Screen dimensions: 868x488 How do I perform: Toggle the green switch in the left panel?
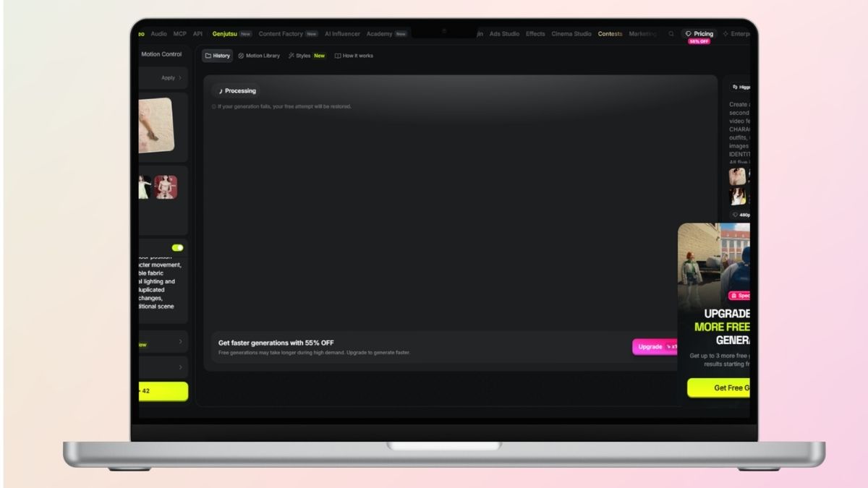(177, 248)
